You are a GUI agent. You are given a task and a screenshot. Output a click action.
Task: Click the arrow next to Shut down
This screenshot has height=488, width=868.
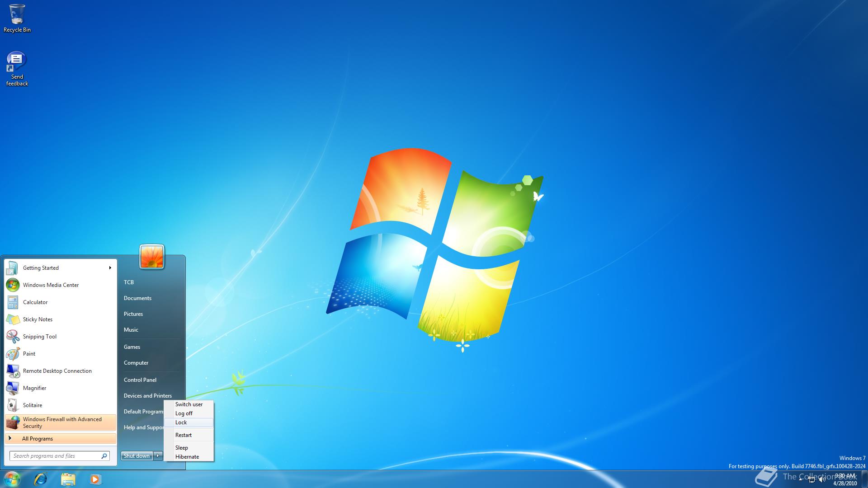(x=158, y=456)
